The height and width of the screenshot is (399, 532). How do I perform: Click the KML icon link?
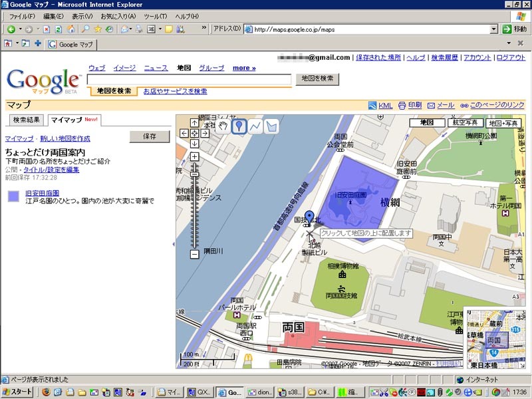click(x=372, y=106)
